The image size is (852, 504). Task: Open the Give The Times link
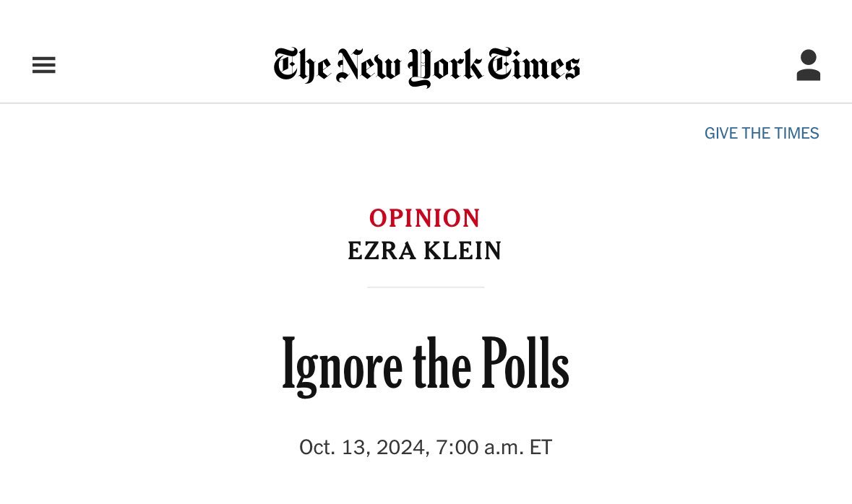(x=762, y=134)
